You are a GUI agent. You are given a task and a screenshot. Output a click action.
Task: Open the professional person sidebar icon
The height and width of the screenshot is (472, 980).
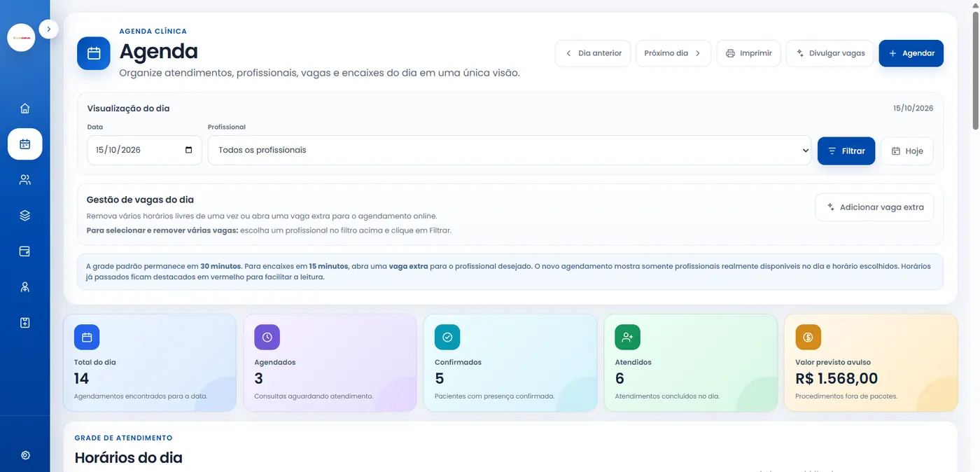point(25,287)
